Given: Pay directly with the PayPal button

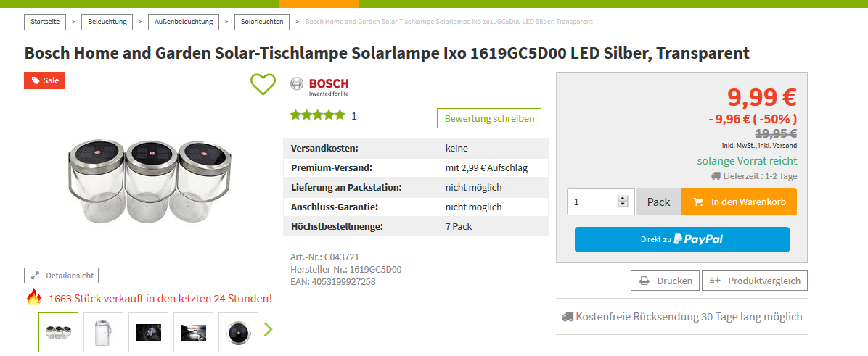Looking at the screenshot, I should [x=681, y=239].
